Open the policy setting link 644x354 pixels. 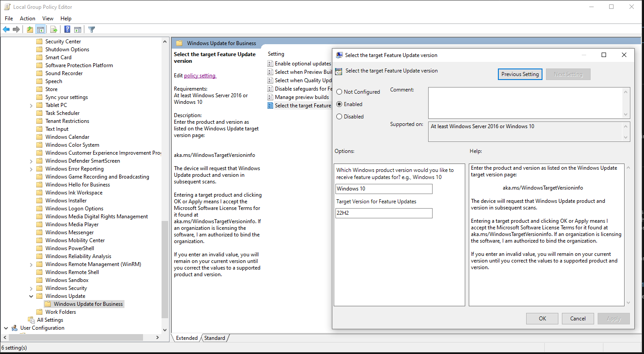(200, 76)
